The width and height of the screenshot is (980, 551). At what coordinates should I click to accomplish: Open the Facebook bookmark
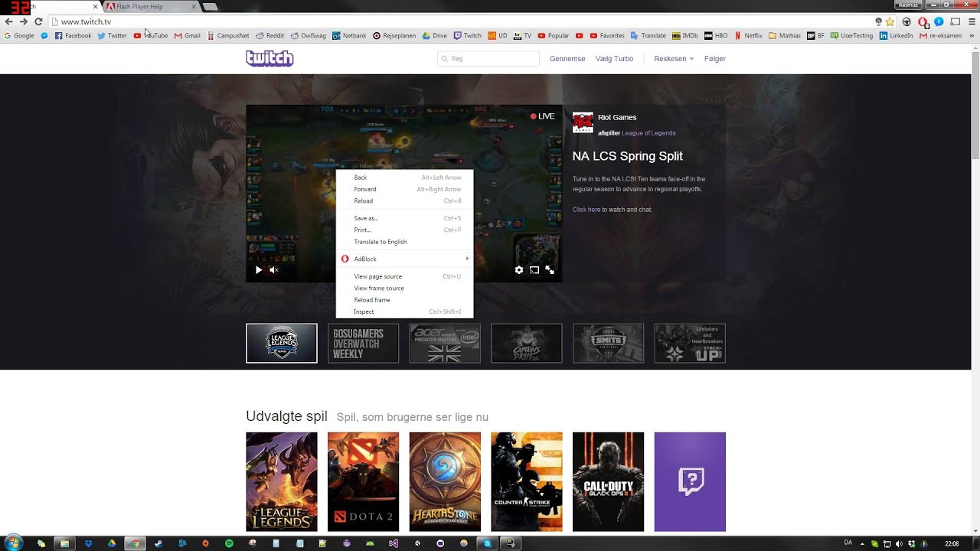coord(73,35)
